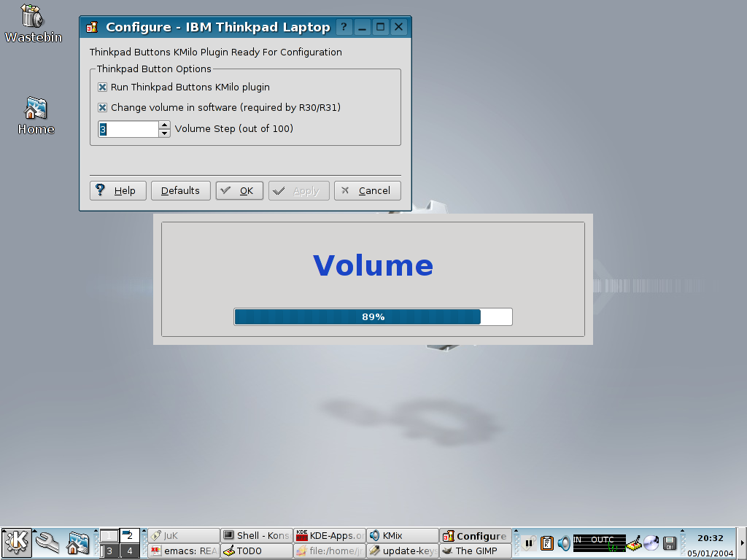This screenshot has width=747, height=560.
Task: Switch to file:/home taskbar entry
Action: click(330, 551)
